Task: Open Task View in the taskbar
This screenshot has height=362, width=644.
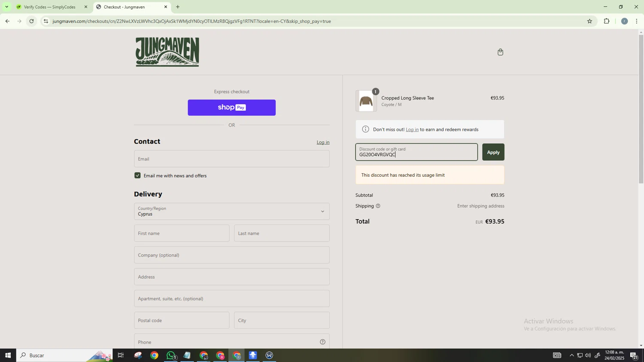Action: coord(121,355)
